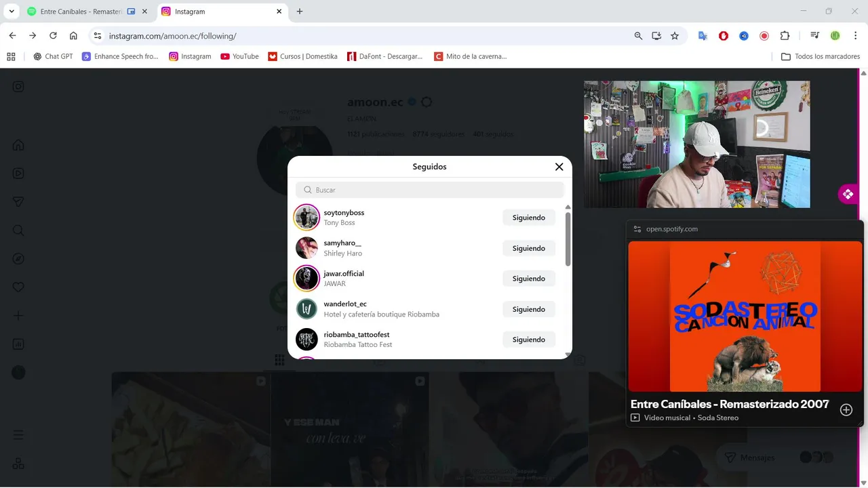Click Siguiendo button for jawar.official
Image resolution: width=868 pixels, height=488 pixels.
[x=529, y=279]
